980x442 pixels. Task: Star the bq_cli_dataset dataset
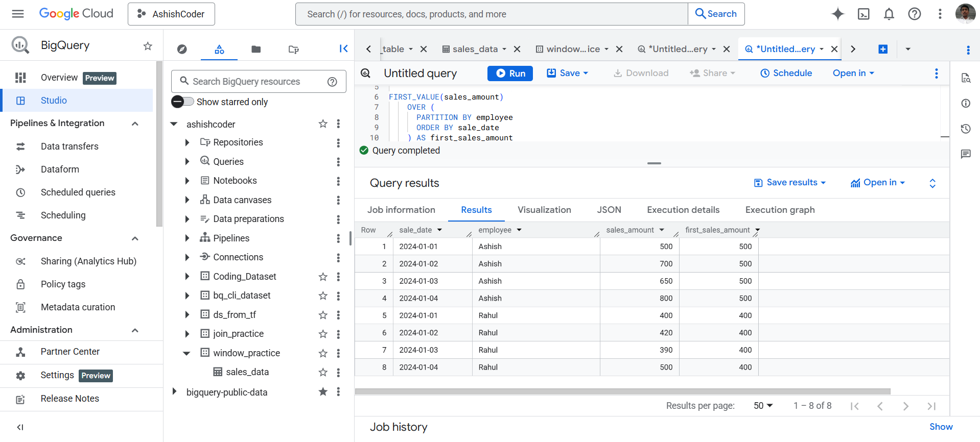pos(323,296)
